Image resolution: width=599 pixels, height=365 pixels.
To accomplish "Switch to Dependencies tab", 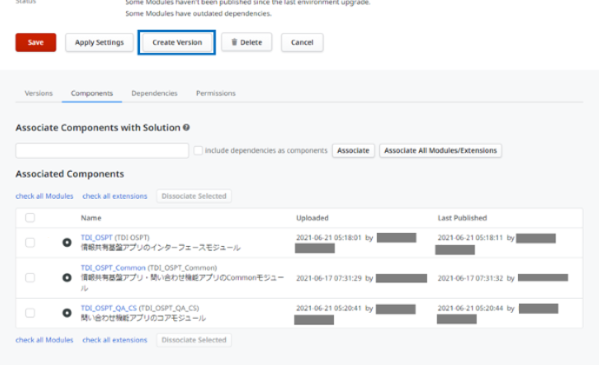I will coord(154,93).
